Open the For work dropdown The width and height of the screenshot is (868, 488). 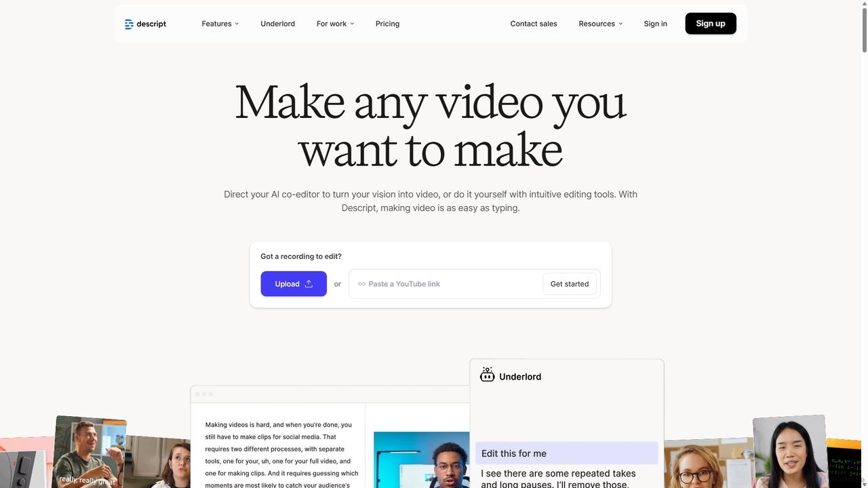click(x=335, y=24)
